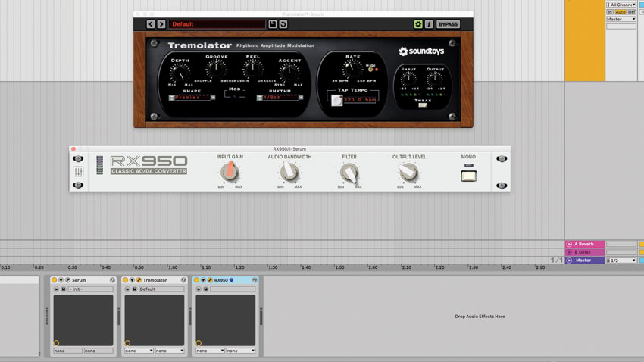Set monitor to Auto

[621, 12]
